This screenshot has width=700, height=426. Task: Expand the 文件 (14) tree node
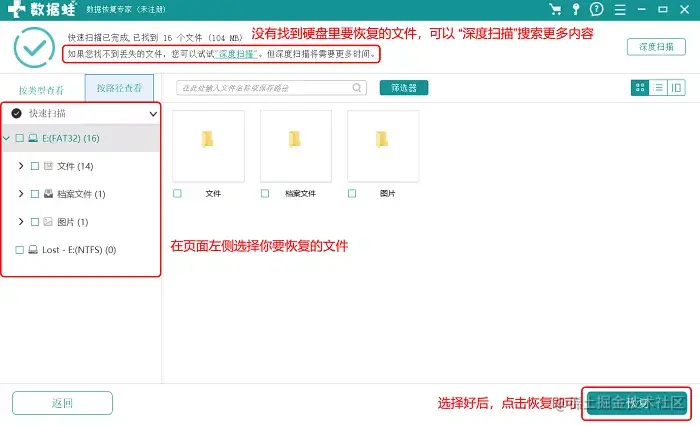coord(21,166)
